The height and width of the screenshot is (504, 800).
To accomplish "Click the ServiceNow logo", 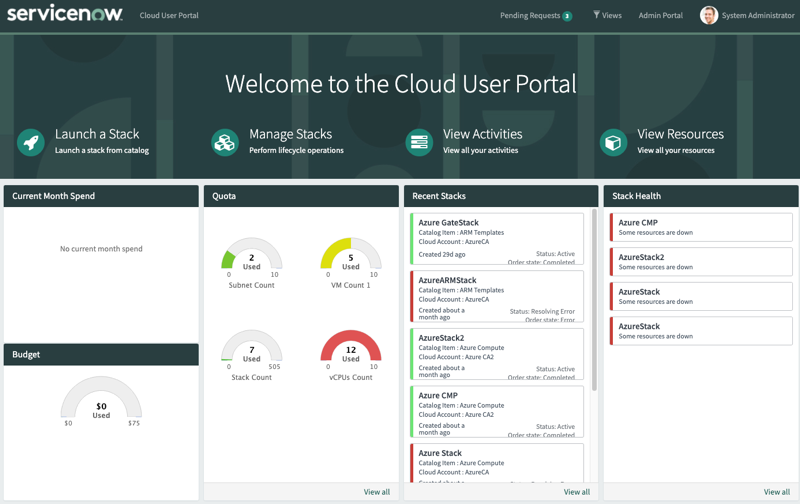I will [65, 13].
